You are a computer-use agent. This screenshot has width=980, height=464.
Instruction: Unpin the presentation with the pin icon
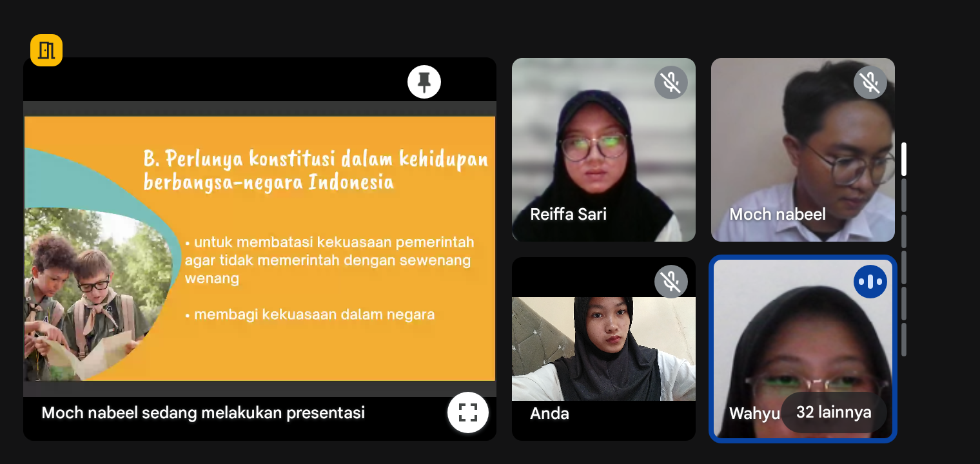424,82
